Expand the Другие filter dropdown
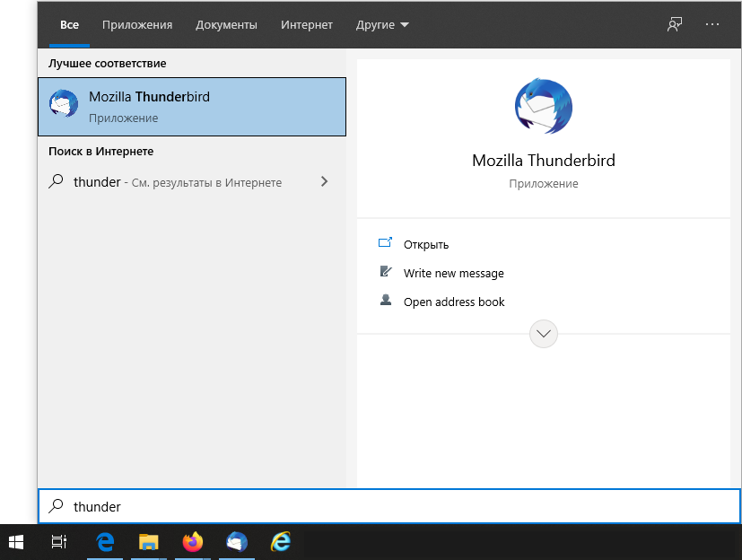 (382, 24)
